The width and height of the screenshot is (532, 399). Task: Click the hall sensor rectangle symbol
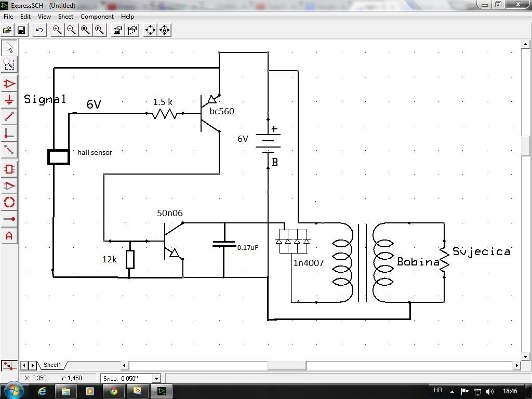click(59, 157)
